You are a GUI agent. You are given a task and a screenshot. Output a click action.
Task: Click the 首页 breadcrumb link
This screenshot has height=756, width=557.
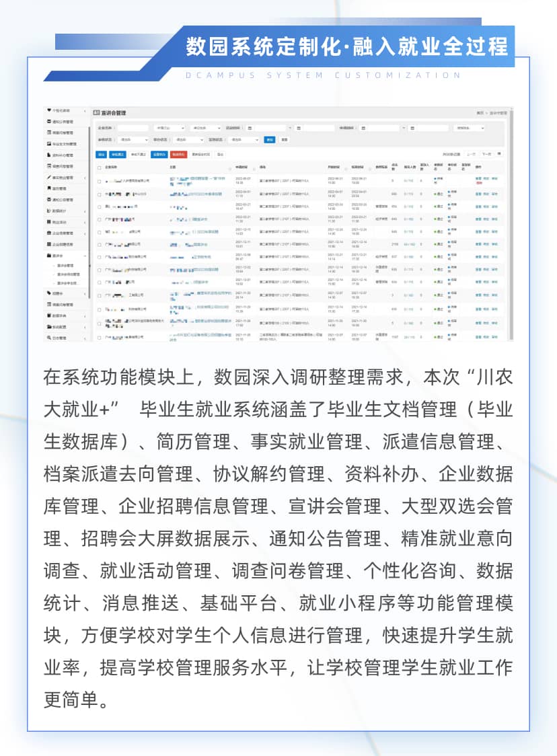click(480, 113)
